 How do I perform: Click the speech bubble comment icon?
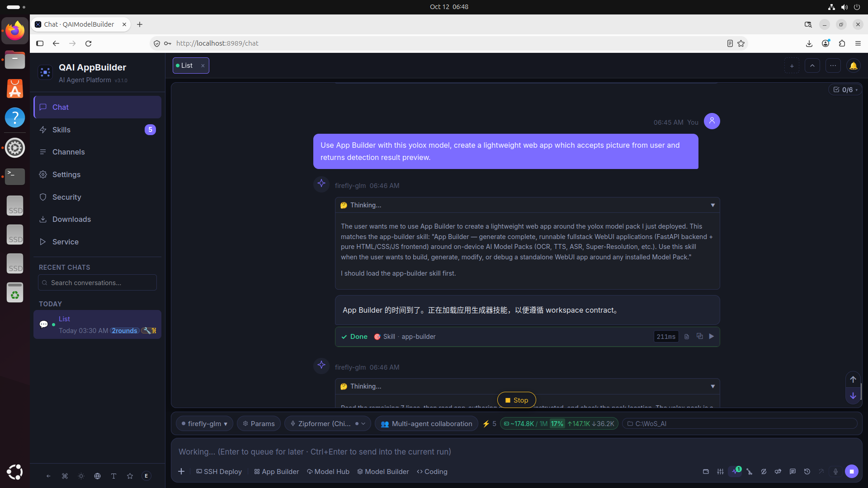tap(793, 471)
